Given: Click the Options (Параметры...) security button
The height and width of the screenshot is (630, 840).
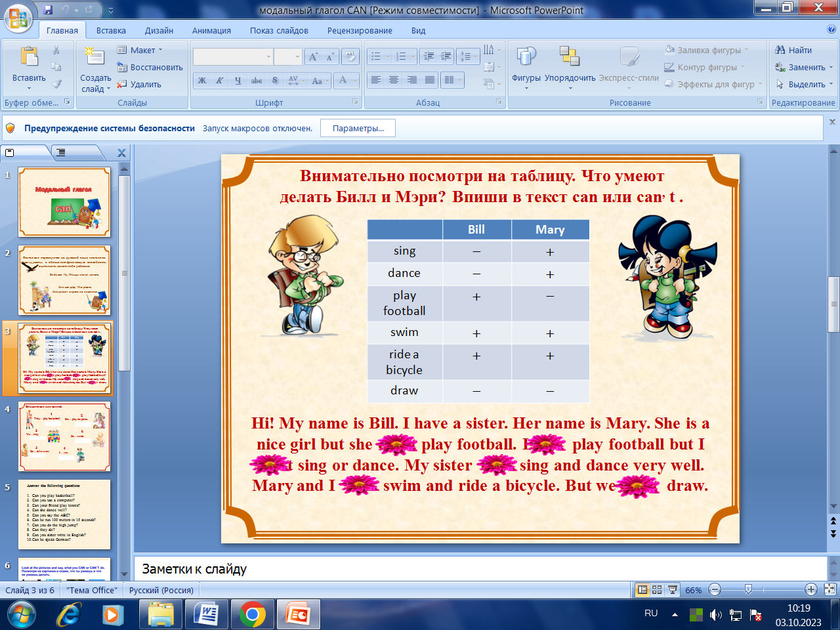Looking at the screenshot, I should [358, 129].
